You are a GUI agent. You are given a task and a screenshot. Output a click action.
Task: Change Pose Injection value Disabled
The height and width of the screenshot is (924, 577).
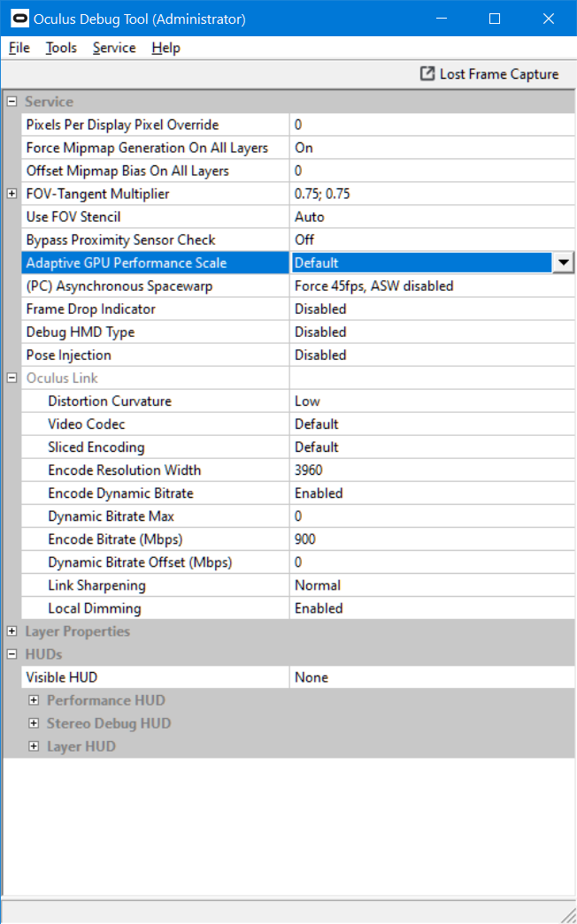(432, 355)
